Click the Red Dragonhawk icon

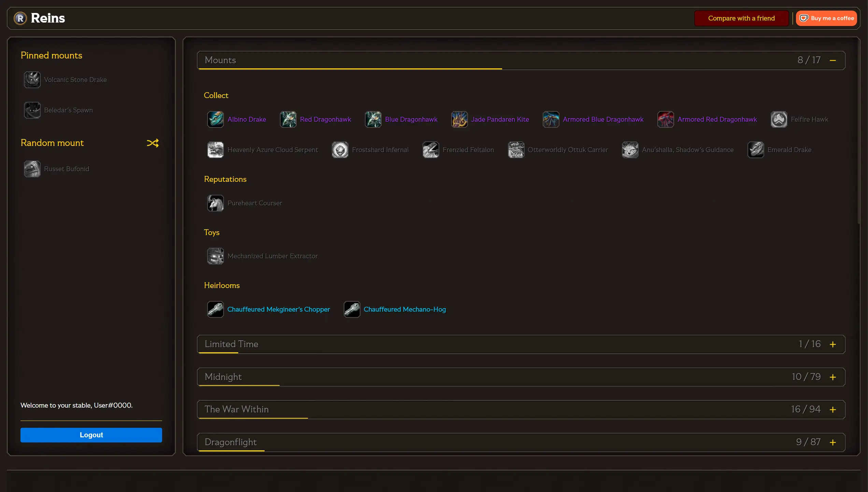point(288,119)
